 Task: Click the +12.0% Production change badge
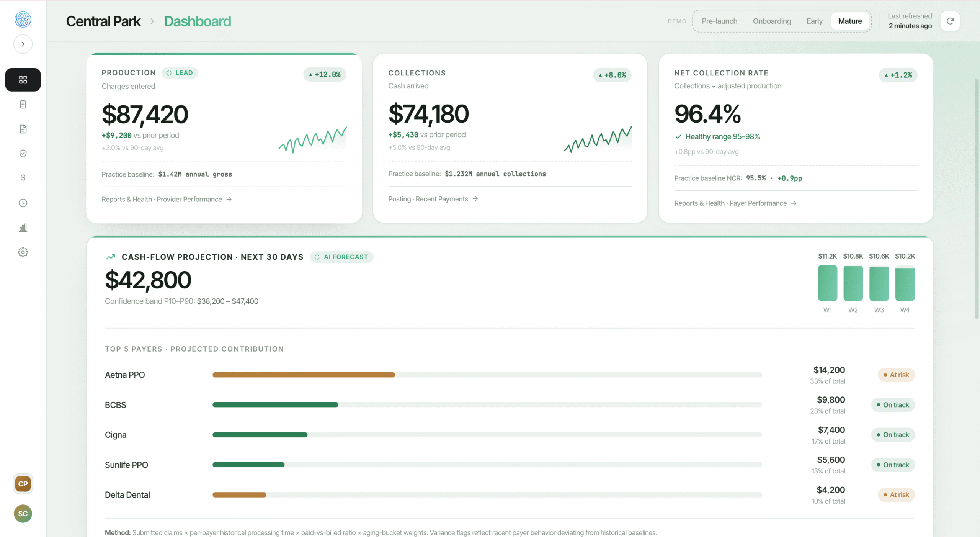pyautogui.click(x=325, y=74)
